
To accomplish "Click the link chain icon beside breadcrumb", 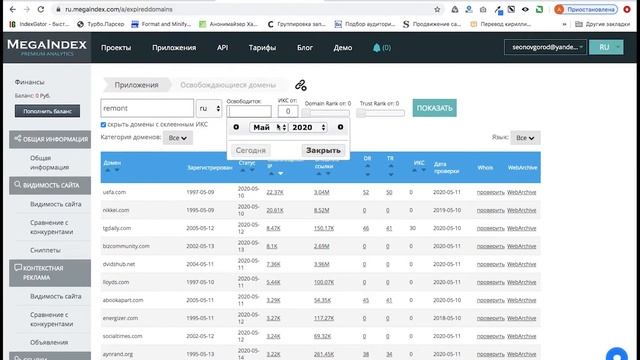I will click(301, 85).
